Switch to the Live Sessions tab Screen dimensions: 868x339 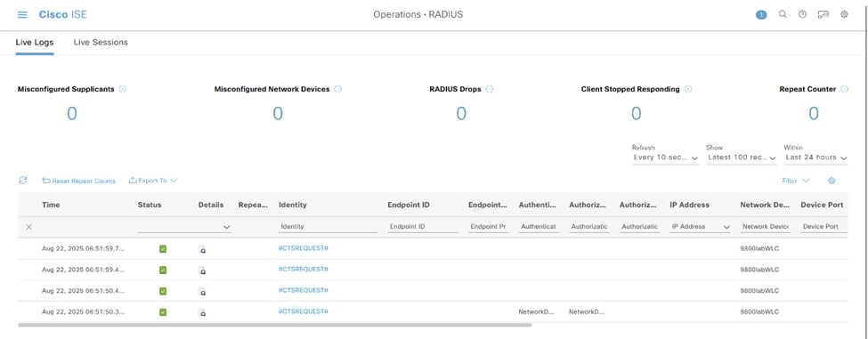pos(101,42)
